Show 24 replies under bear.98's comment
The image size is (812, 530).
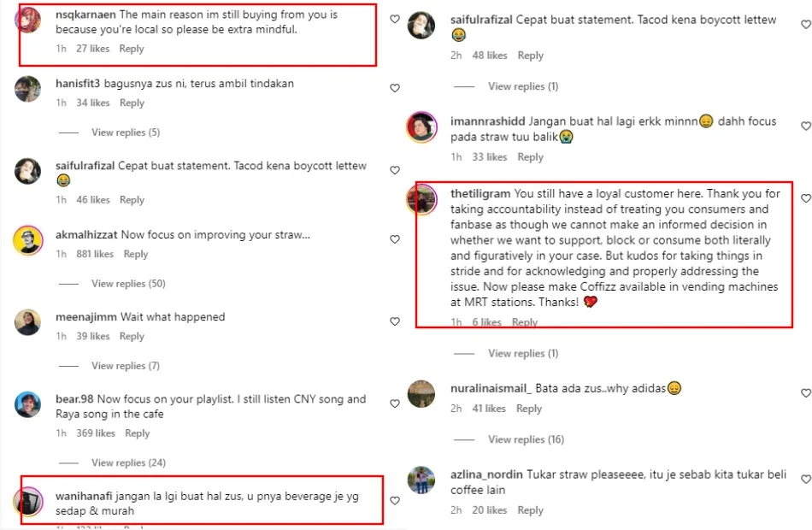(x=128, y=462)
